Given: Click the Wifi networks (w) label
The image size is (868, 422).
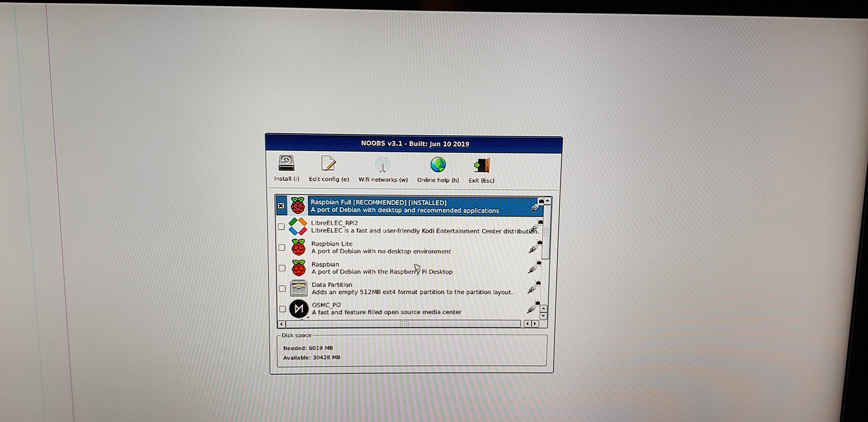Looking at the screenshot, I should click(x=383, y=180).
